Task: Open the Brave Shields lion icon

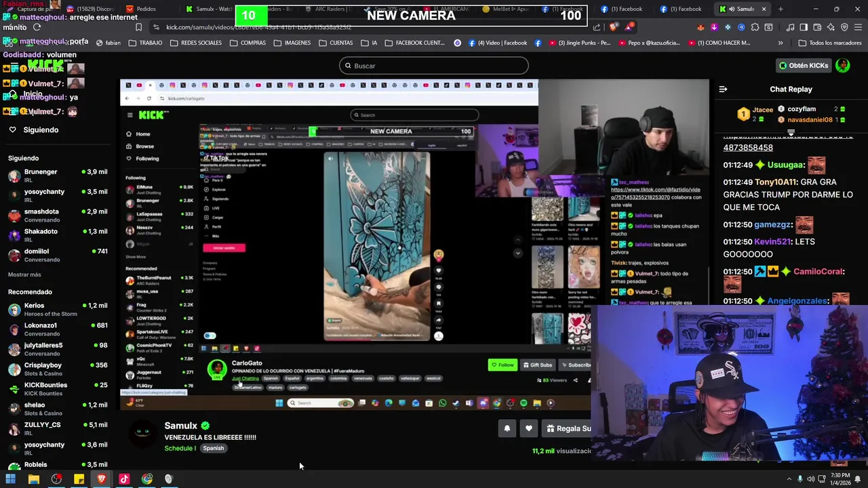Action: (614, 27)
